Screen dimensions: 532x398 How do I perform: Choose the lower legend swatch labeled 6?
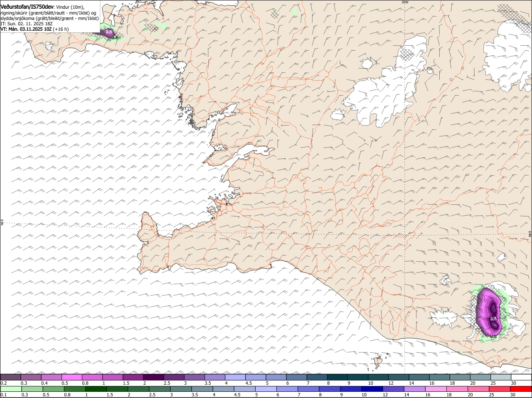pyautogui.click(x=288, y=389)
